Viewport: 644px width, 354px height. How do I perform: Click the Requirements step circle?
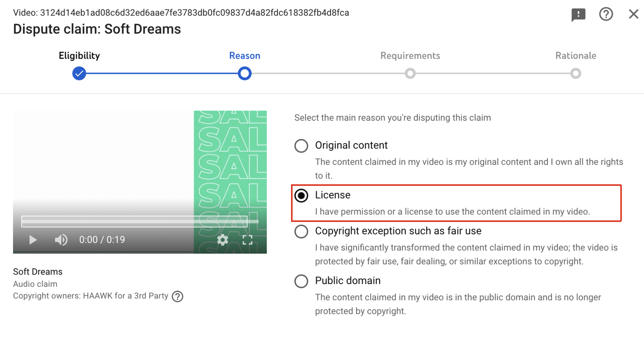pos(410,73)
